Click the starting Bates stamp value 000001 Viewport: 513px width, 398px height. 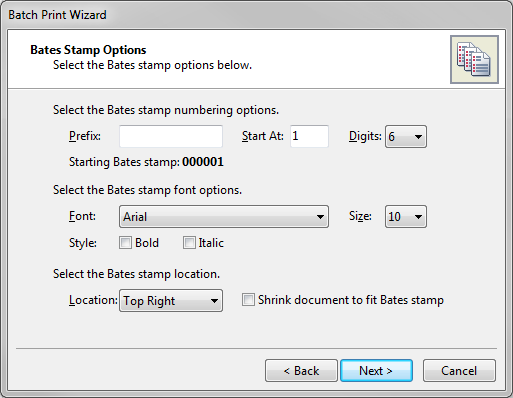203,162
